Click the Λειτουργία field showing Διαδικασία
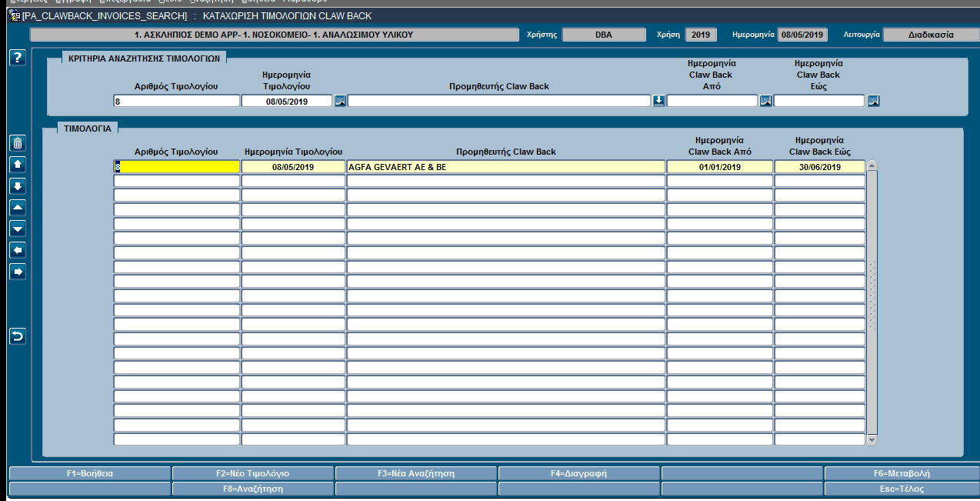Screen dimensions: 980x501 pos(931,35)
